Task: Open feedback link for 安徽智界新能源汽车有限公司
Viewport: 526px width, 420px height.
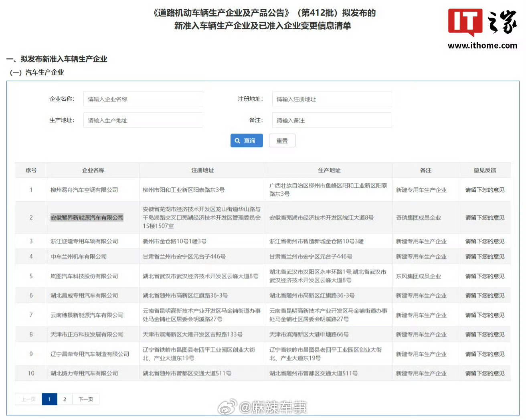Action: coord(485,217)
